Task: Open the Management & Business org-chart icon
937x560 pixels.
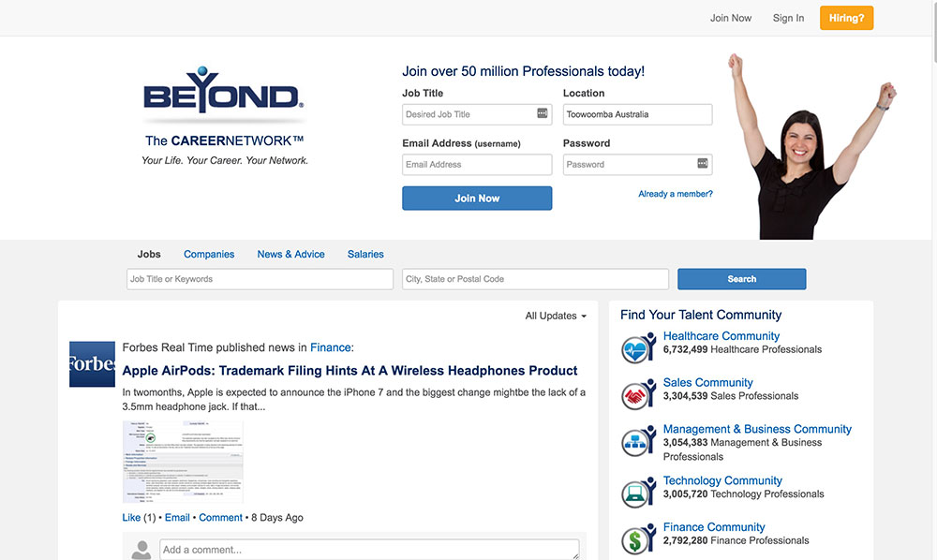Action: point(638,440)
